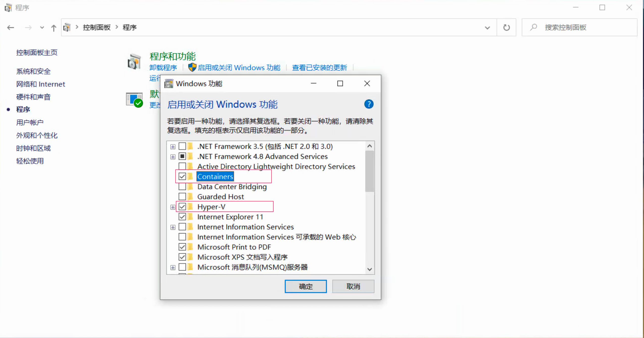Click 卸载程序 link
This screenshot has width=644, height=338.
(x=163, y=68)
